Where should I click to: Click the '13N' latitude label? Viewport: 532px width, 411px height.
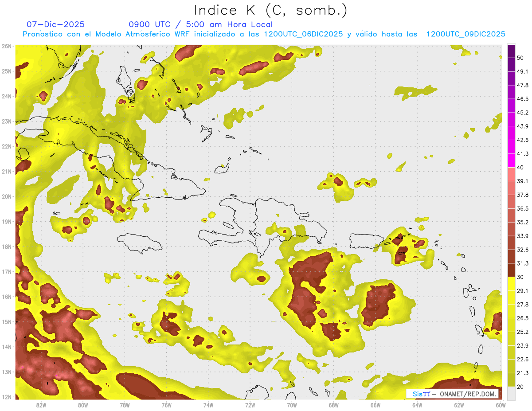7,372
